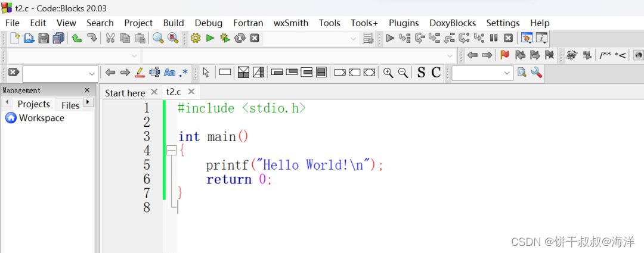
Task: Click the zoom out magnifier icon
Action: tap(403, 73)
